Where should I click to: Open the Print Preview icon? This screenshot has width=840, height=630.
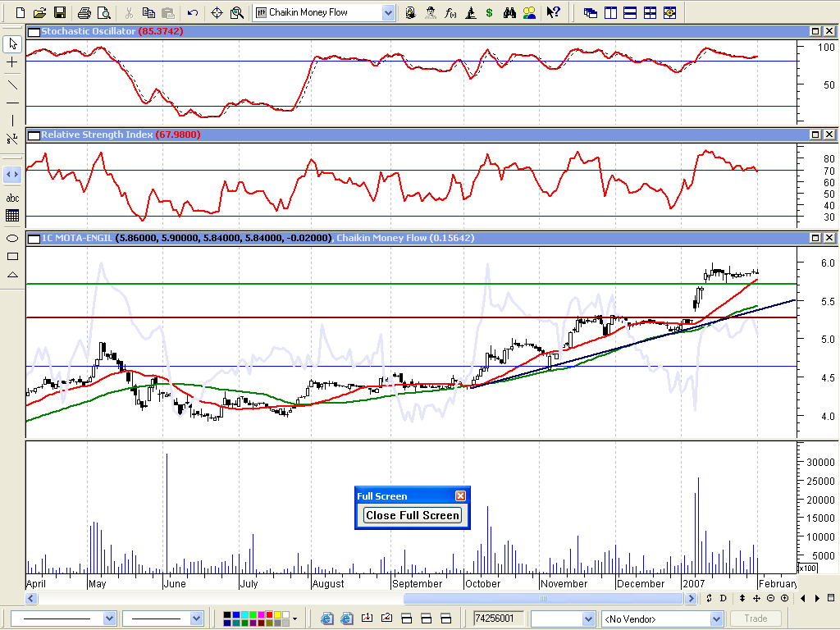pyautogui.click(x=103, y=12)
